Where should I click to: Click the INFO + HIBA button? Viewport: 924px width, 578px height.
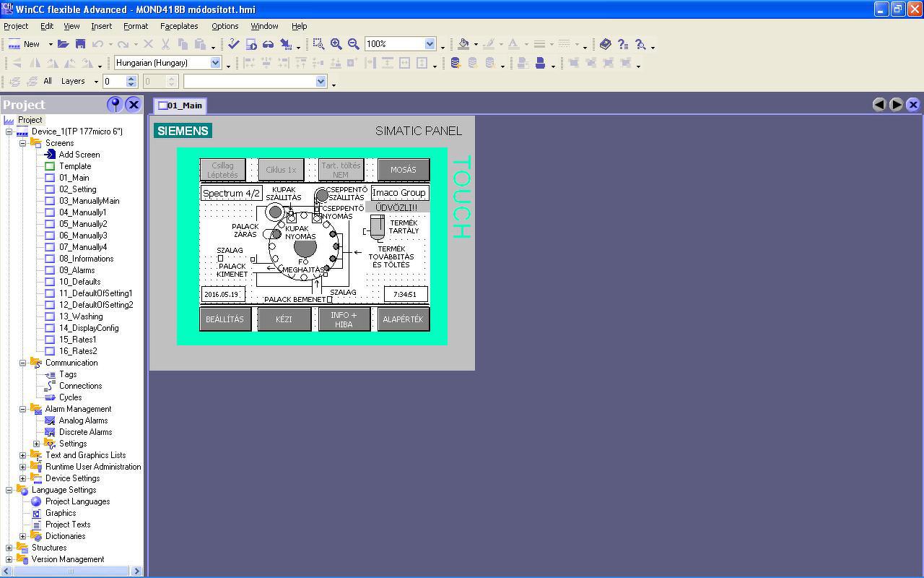(344, 319)
